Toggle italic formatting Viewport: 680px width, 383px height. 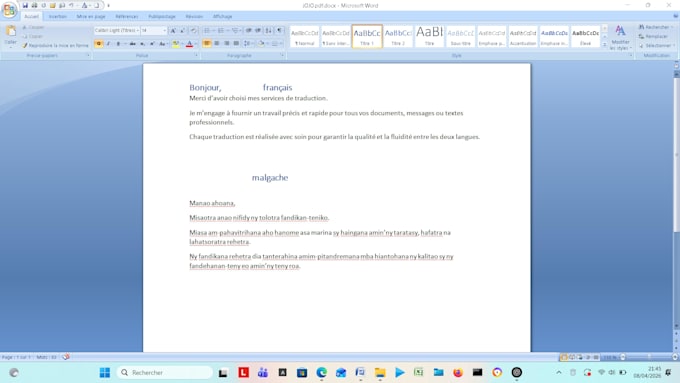click(108, 44)
